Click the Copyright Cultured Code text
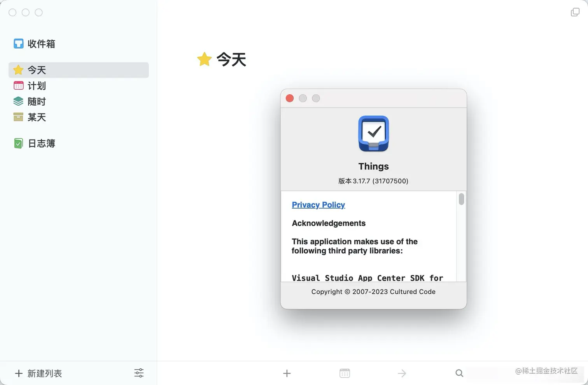 373,292
